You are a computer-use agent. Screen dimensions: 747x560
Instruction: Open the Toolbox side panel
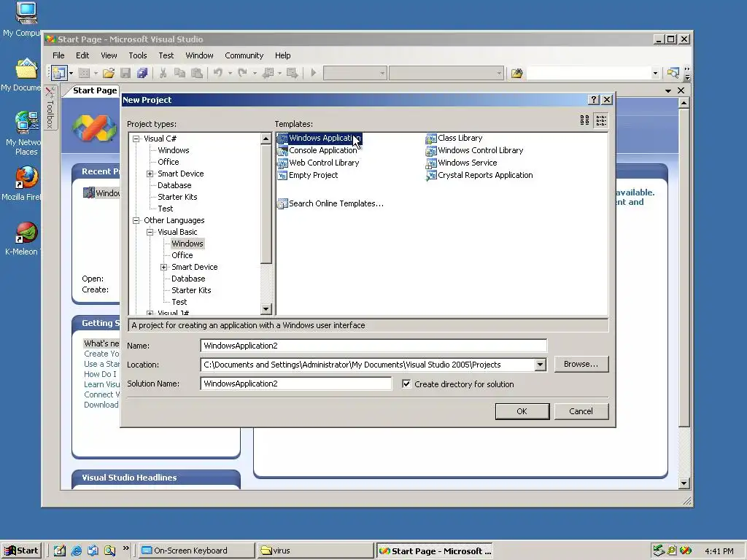pos(50,108)
